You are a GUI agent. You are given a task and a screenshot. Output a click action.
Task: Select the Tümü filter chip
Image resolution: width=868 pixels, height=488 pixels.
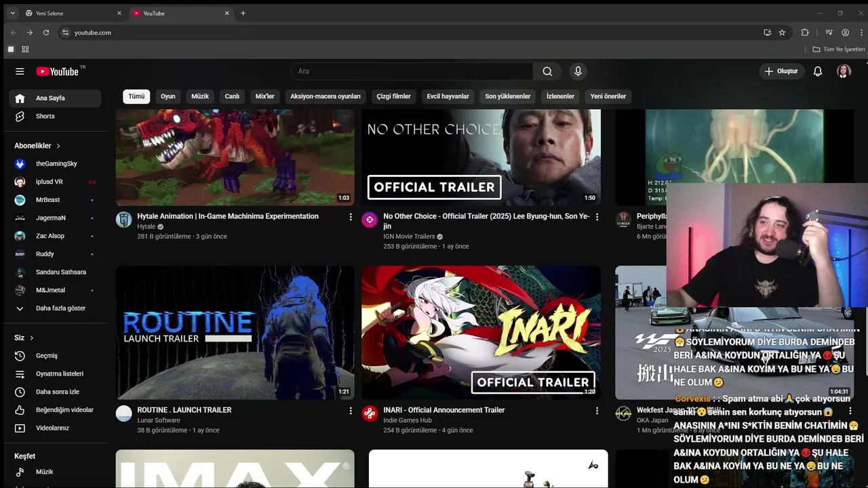136,96
